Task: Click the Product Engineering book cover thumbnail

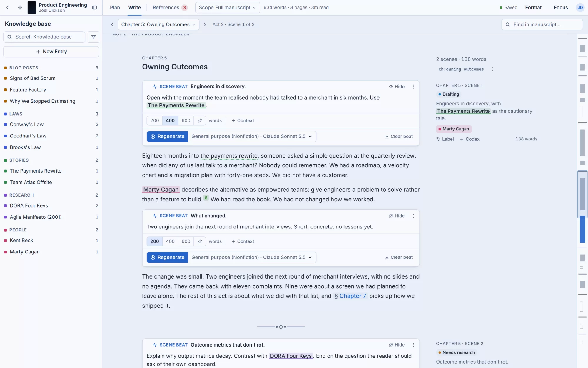Action: [32, 8]
